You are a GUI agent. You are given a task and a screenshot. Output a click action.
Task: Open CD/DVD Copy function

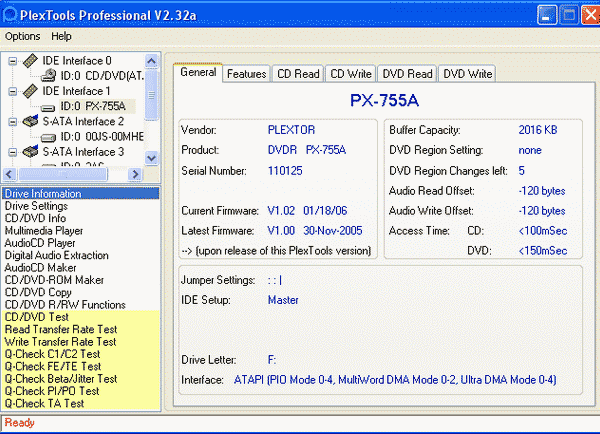[81, 292]
